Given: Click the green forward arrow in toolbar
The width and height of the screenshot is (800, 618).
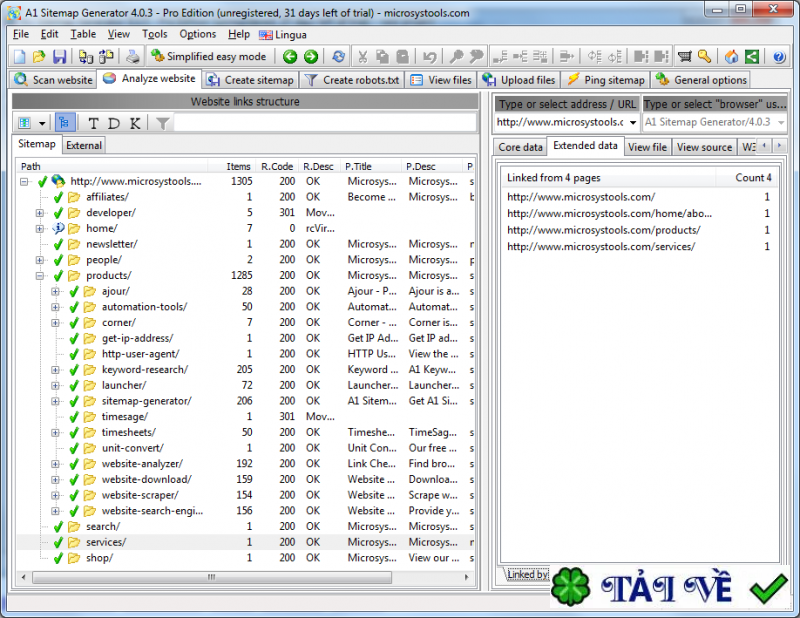Looking at the screenshot, I should 311,57.
